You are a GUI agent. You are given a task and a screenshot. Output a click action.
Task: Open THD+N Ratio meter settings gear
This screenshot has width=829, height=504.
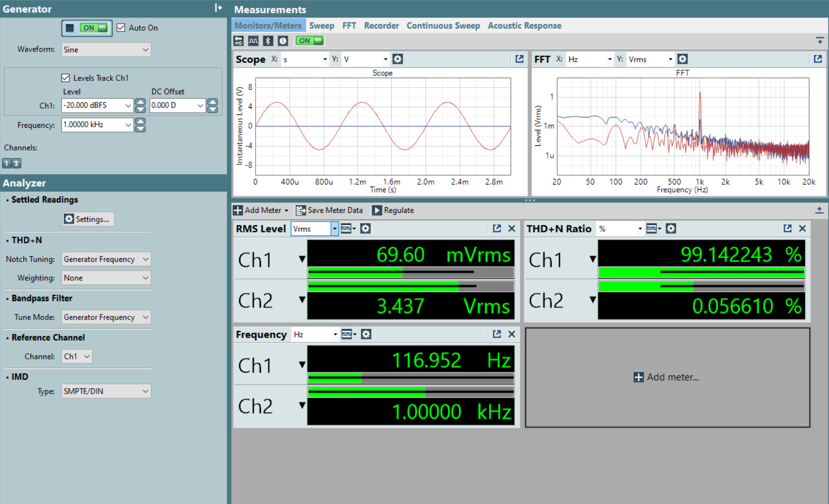(x=671, y=228)
